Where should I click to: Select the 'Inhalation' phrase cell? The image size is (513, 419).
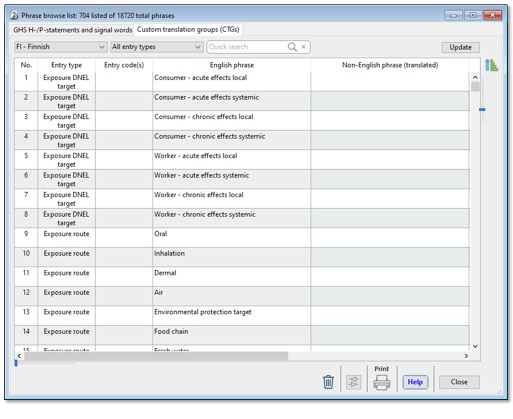[232, 257]
